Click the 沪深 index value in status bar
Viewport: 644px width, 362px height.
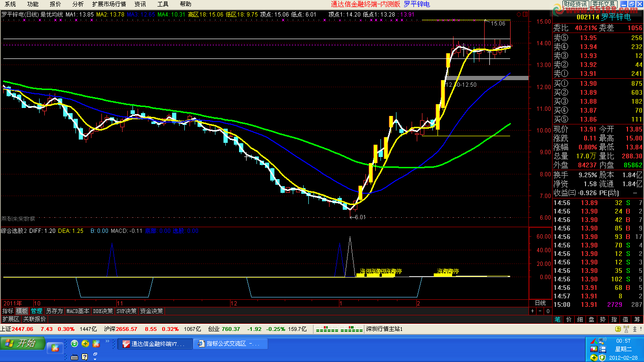click(127, 329)
